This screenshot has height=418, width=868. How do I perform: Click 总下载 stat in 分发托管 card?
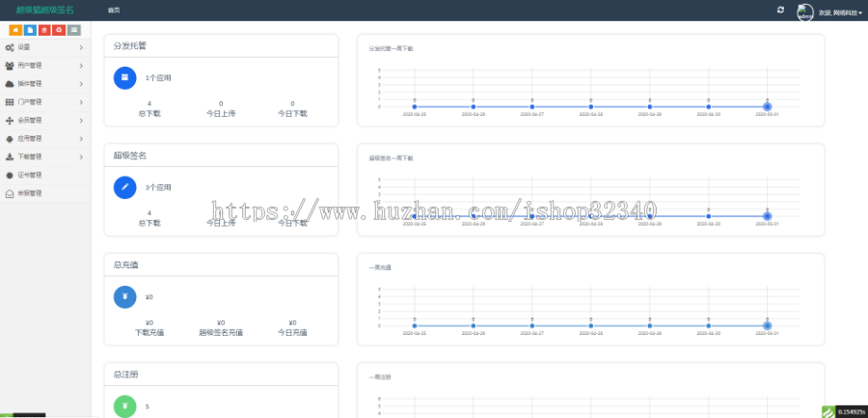pyautogui.click(x=149, y=109)
